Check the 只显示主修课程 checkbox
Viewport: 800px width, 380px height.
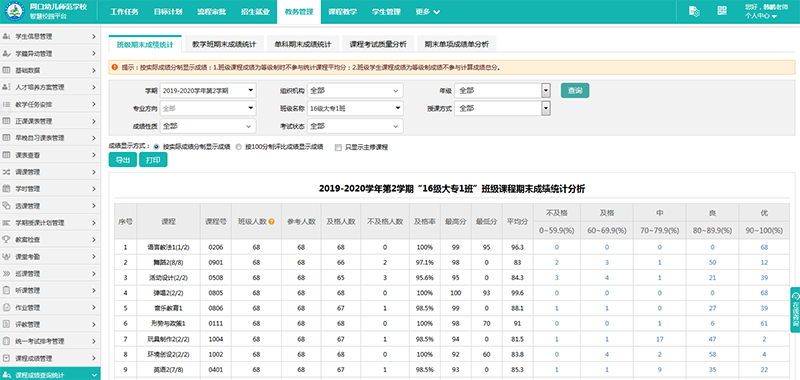tap(338, 147)
